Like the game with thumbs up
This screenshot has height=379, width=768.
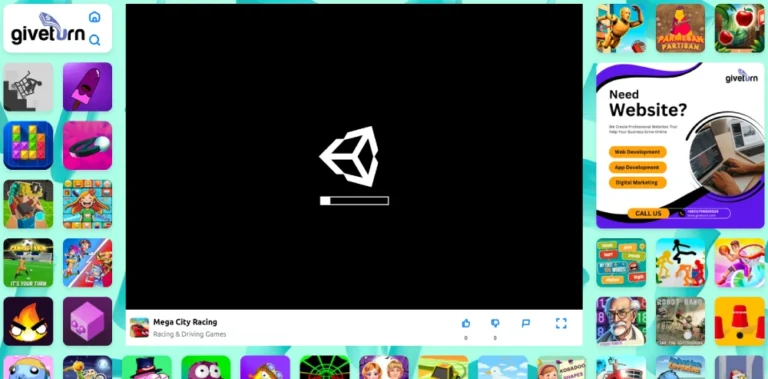click(x=466, y=323)
